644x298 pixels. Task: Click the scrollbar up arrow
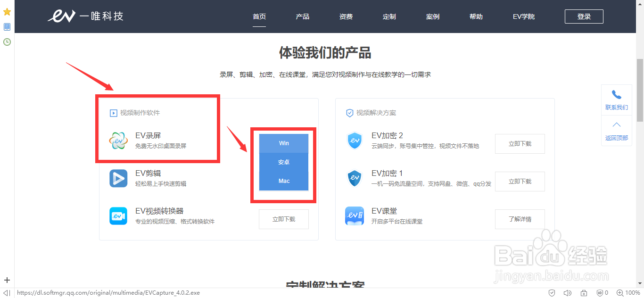coord(640,3)
